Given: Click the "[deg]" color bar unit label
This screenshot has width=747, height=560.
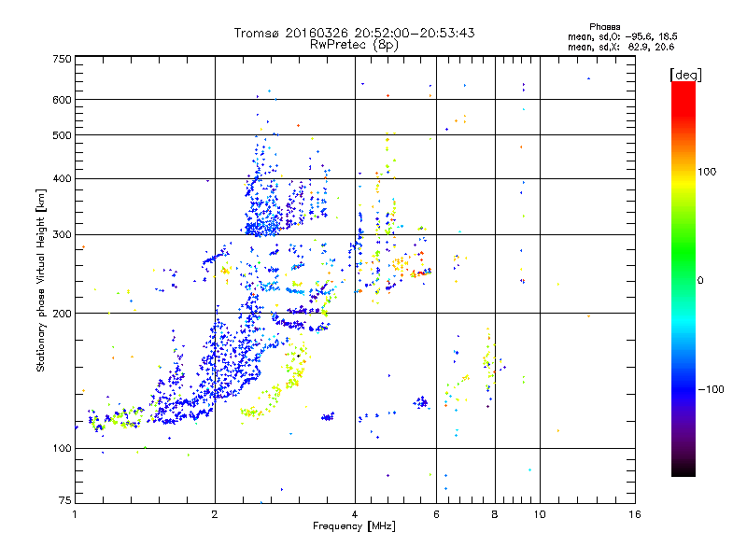Looking at the screenshot, I should click(x=685, y=75).
